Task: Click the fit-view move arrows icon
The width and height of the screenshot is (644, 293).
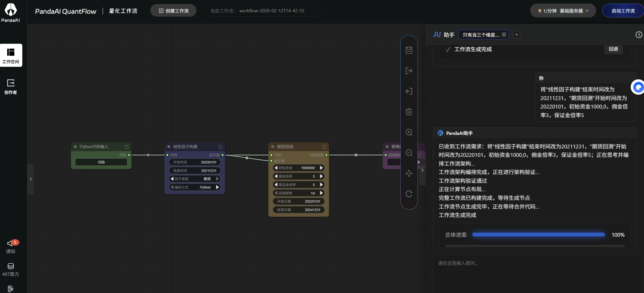Action: (409, 173)
